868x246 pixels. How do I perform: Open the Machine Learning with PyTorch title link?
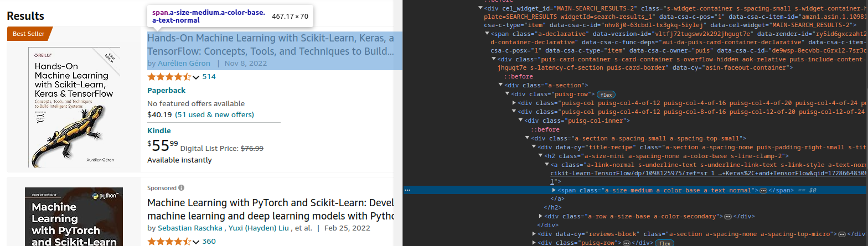[x=271, y=208]
